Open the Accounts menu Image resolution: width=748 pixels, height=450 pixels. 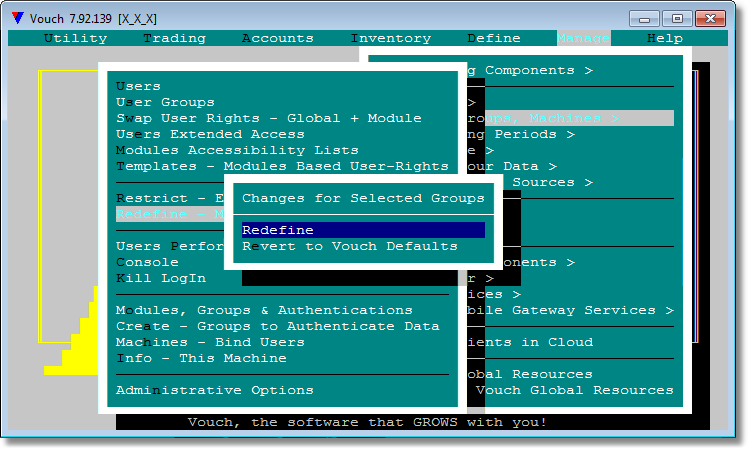pos(278,38)
